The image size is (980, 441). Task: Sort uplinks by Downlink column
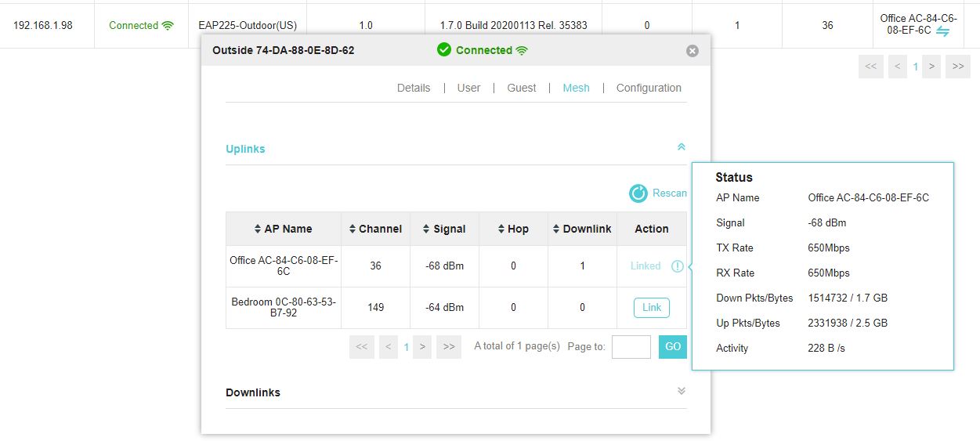(x=582, y=229)
